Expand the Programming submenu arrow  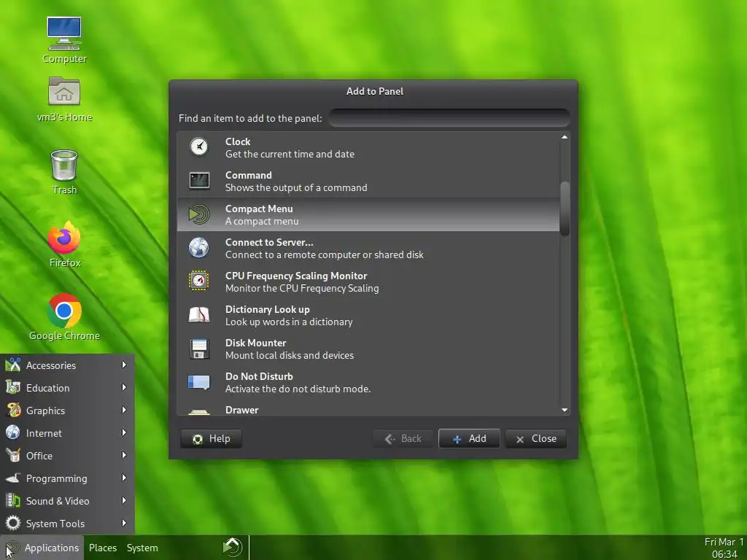click(124, 478)
